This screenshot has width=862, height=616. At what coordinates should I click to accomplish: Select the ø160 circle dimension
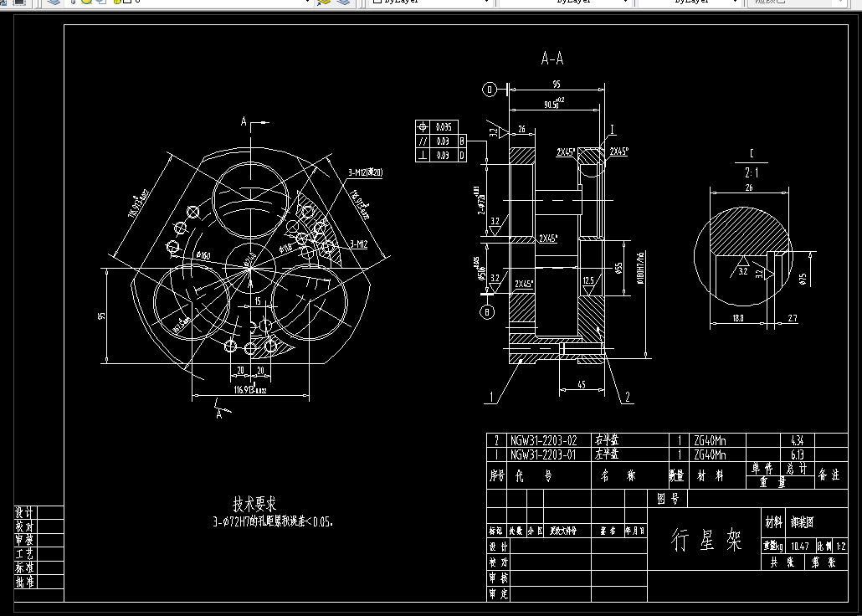click(203, 256)
